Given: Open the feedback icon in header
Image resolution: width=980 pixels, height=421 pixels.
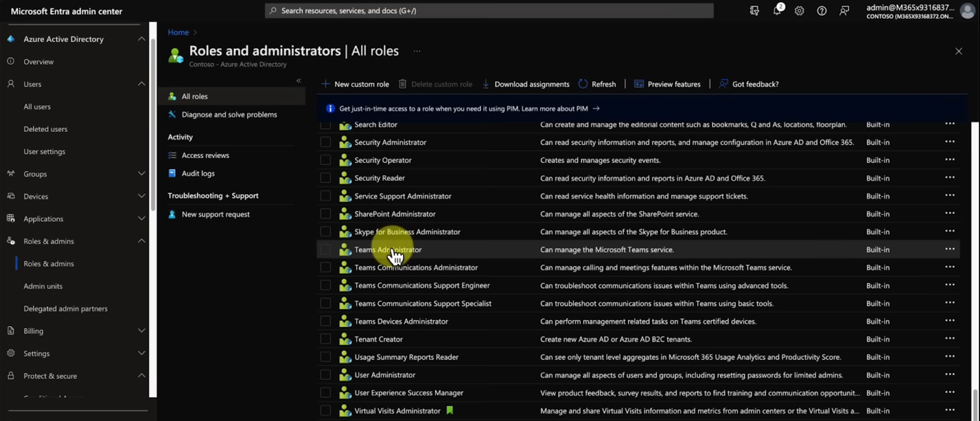Looking at the screenshot, I should (844, 11).
